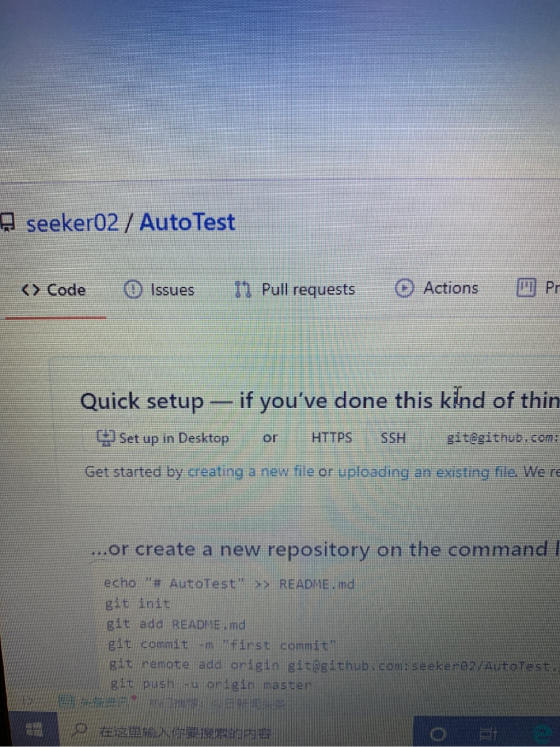Go to the Actions tab

point(437,288)
